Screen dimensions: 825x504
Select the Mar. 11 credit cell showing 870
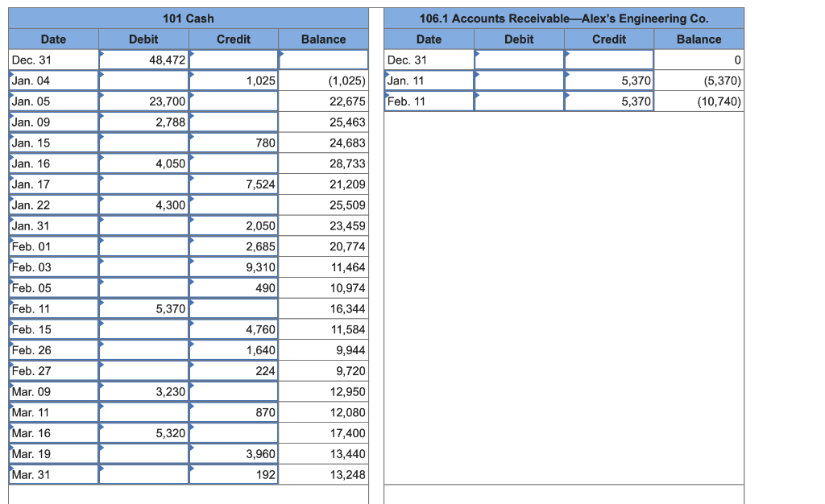point(234,412)
